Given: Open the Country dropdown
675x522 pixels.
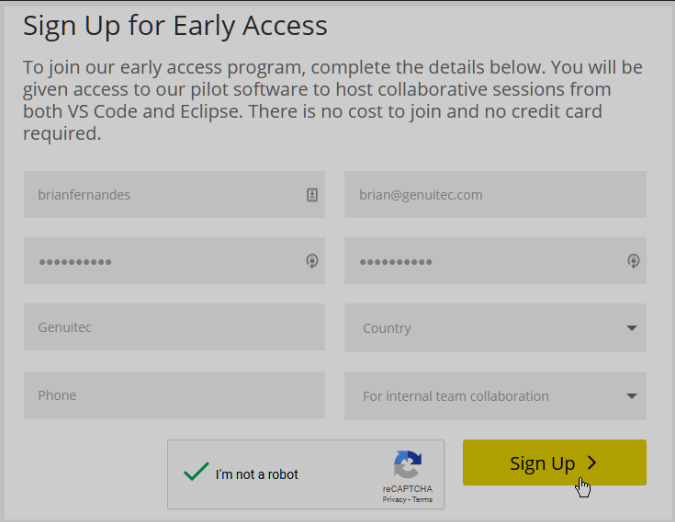Looking at the screenshot, I should 495,328.
